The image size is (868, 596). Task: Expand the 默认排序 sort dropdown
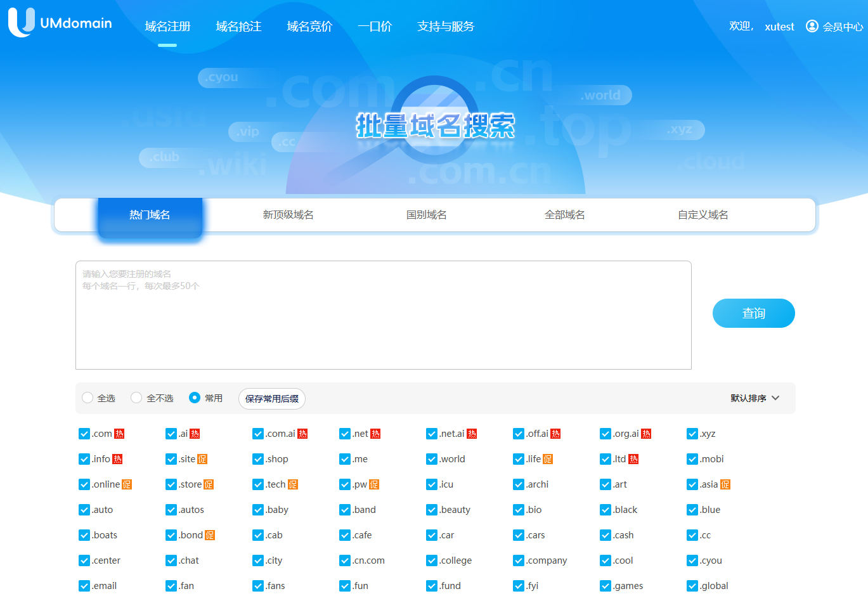(x=755, y=398)
